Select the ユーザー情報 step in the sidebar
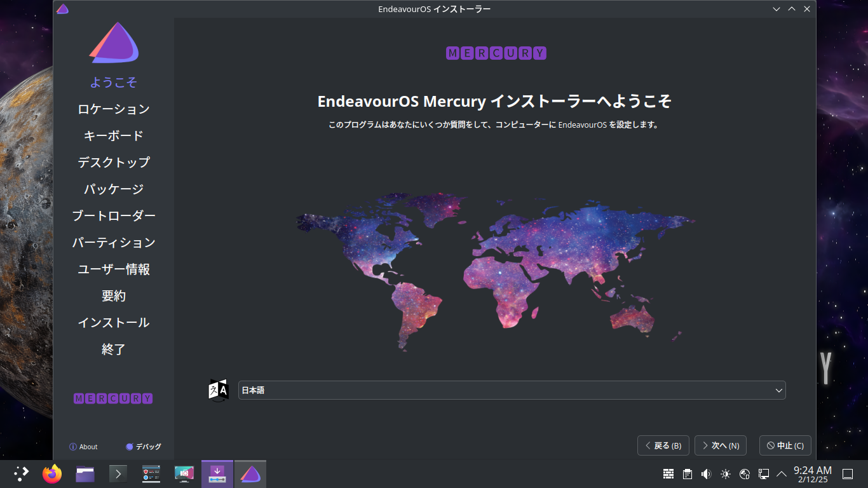Screen dimensions: 868x488 pos(114,269)
